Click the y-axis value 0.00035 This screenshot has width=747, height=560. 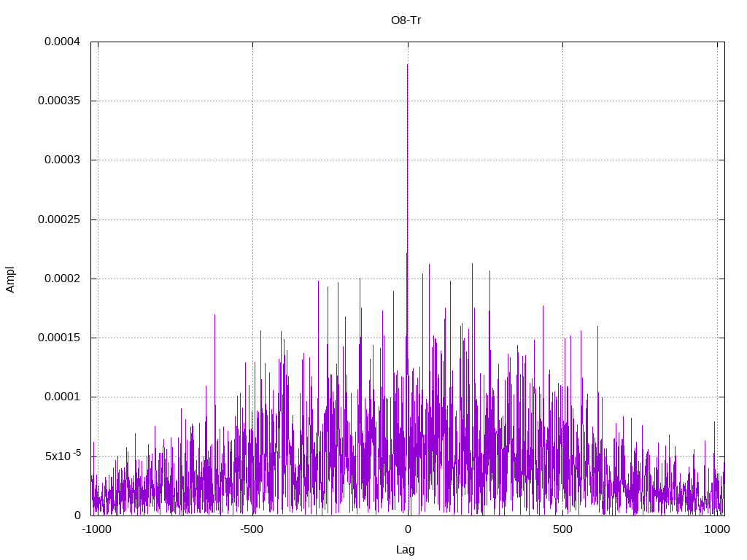coord(60,101)
